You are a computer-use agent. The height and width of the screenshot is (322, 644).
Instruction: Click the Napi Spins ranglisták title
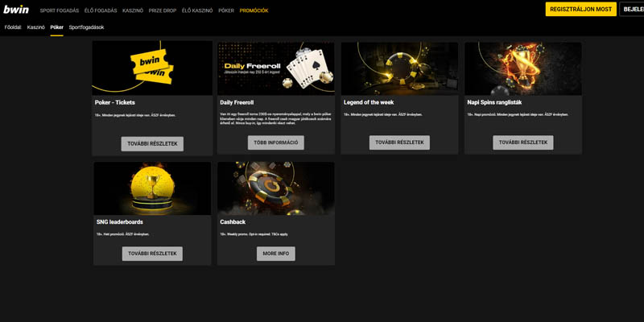[494, 103]
